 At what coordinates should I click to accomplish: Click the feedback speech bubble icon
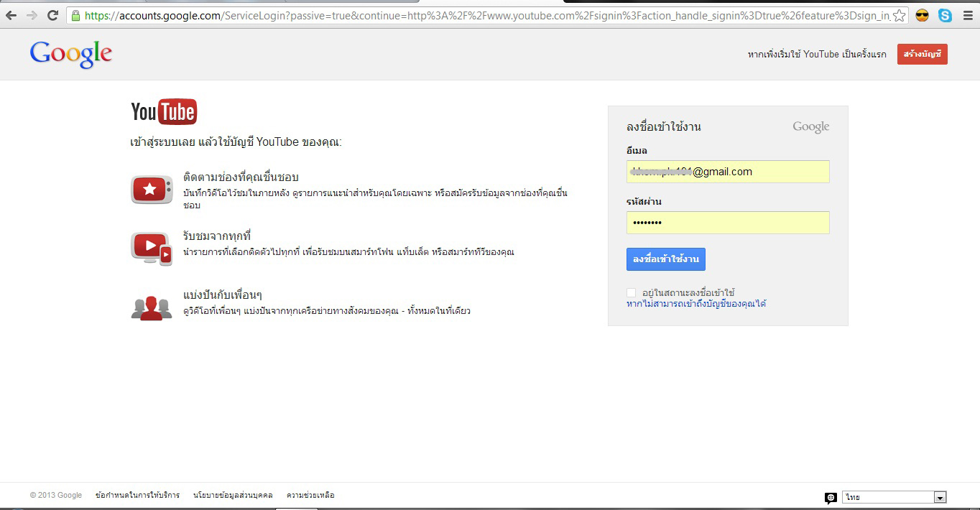[x=831, y=498]
